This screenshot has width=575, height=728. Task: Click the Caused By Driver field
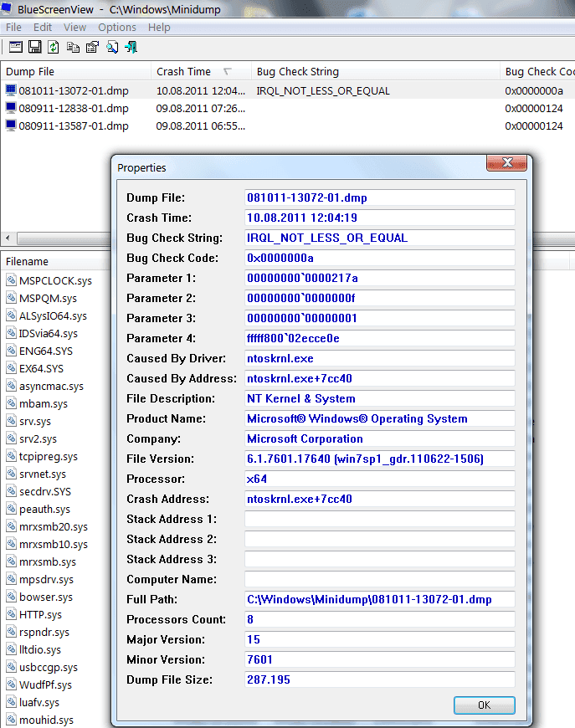coord(379,358)
